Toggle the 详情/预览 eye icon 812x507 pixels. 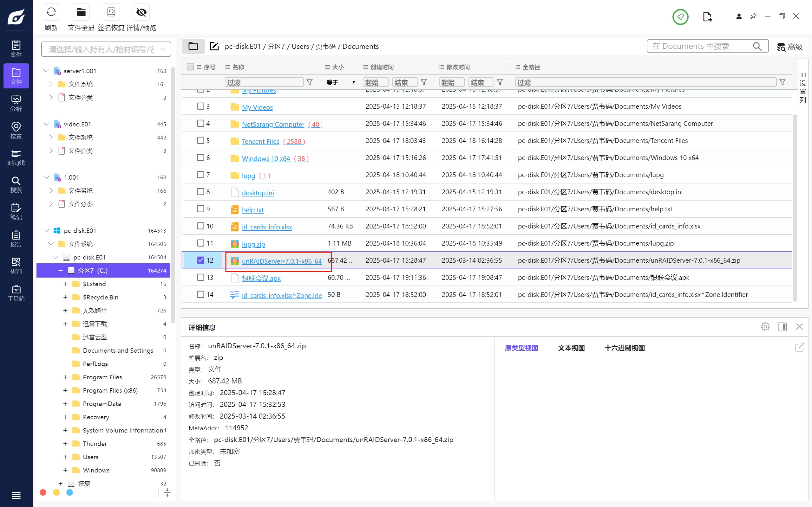(x=141, y=12)
